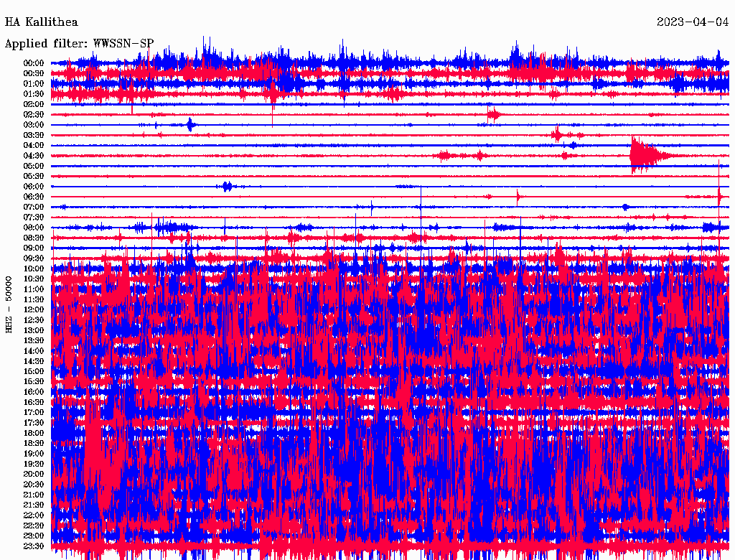
Task: Click the 21:30 time label
Action: click(34, 505)
